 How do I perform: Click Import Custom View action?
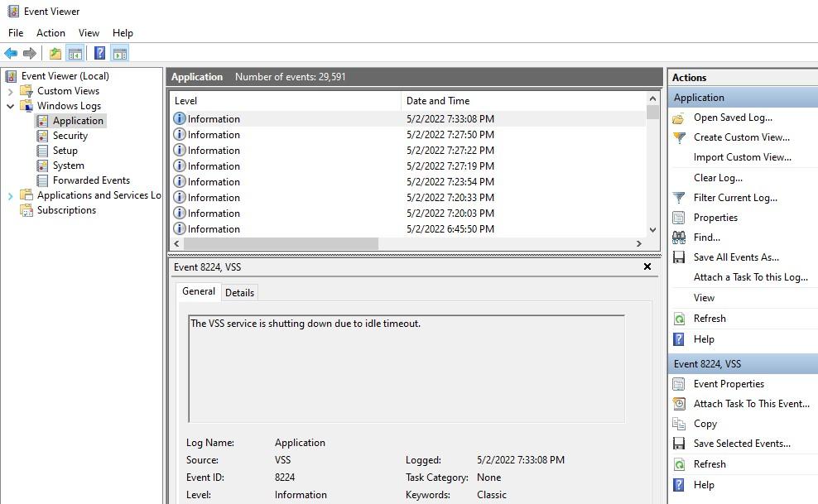pos(742,157)
